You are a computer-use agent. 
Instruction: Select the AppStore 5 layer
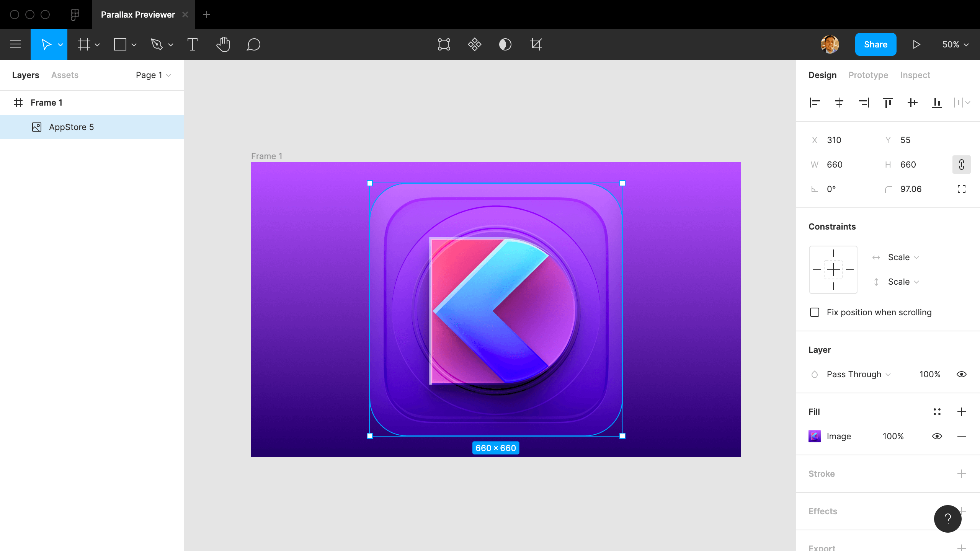[x=71, y=127]
